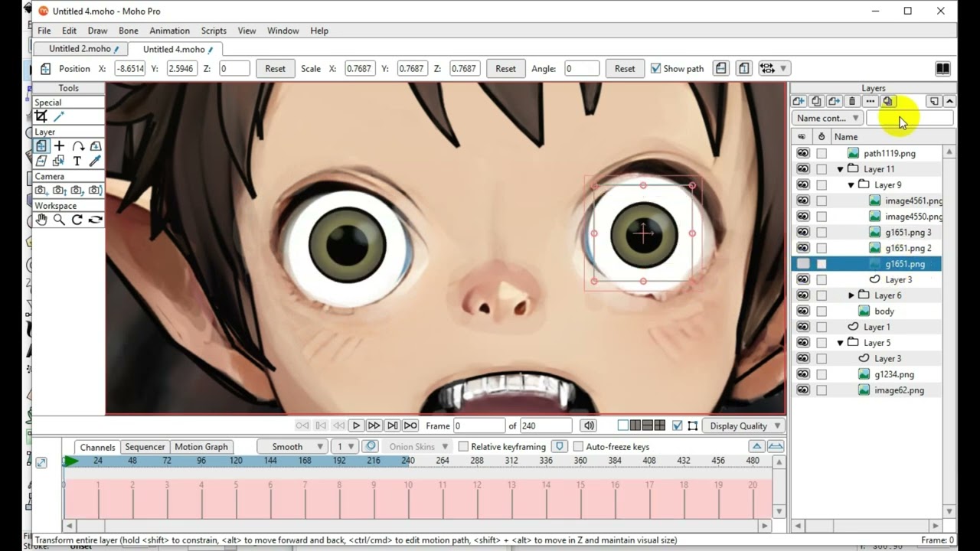Open layer options three-dots button
The image size is (980, 551).
870,101
